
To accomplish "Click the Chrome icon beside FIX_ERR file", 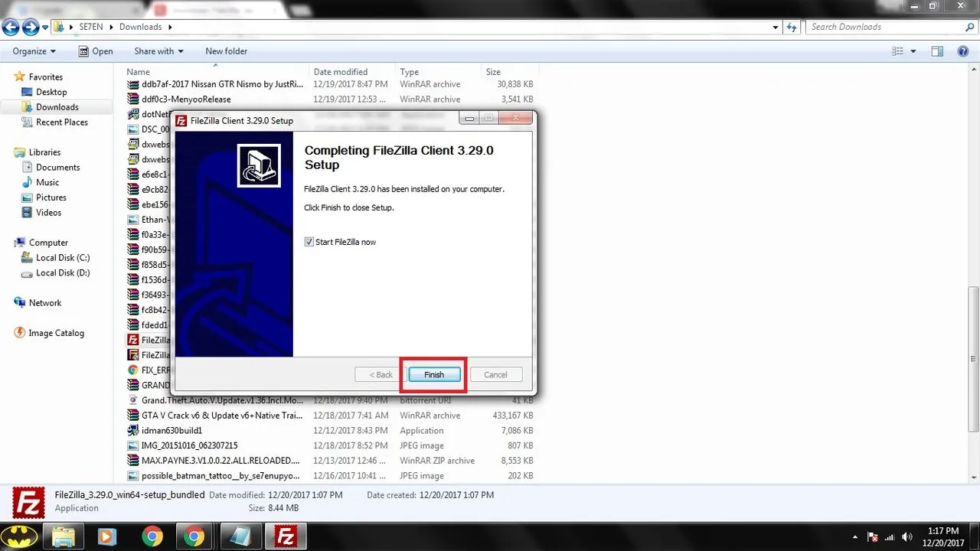I will (x=133, y=370).
